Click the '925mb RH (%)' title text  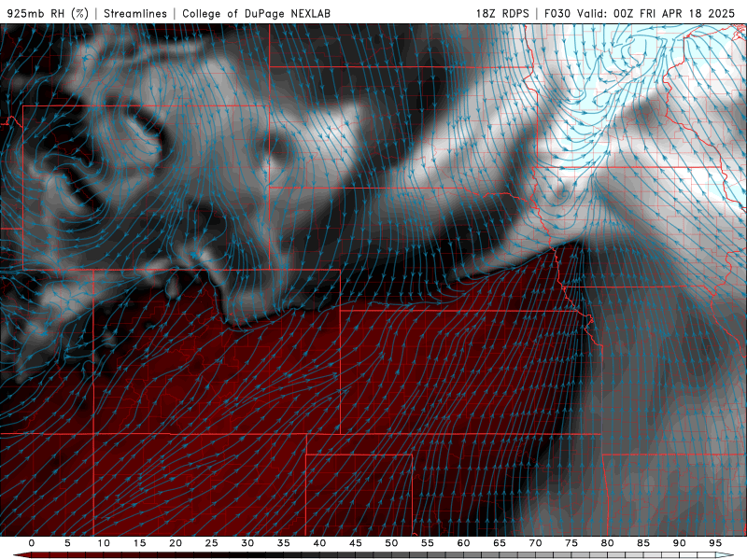coord(48,13)
